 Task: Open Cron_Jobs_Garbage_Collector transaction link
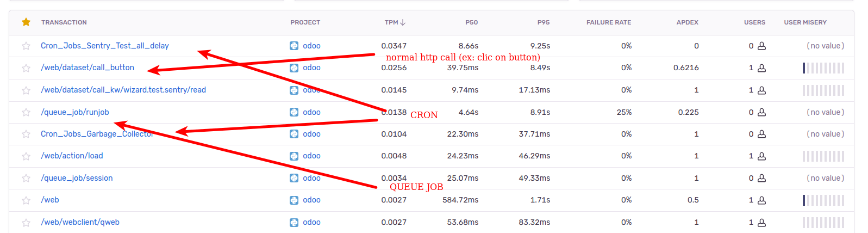[x=97, y=134]
